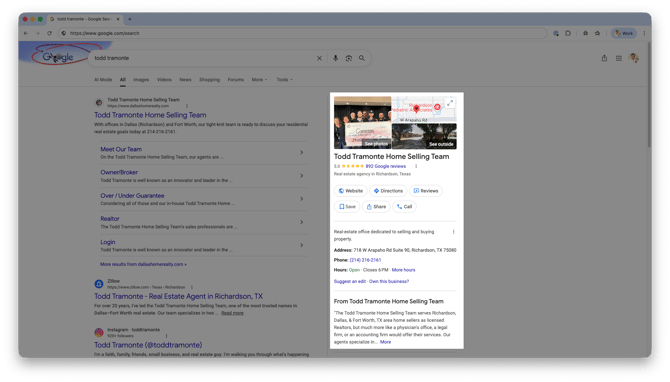The width and height of the screenshot is (670, 382).
Task: Open the three-dot menu beside the Google reviews count
Action: click(x=416, y=166)
